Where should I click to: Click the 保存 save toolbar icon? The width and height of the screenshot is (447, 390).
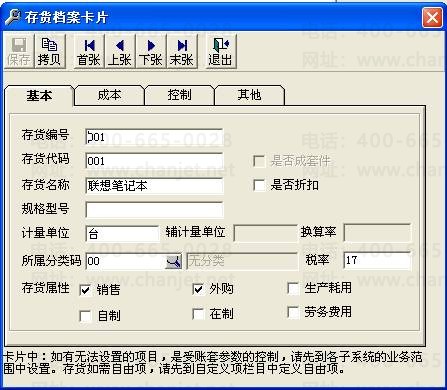coord(19,52)
